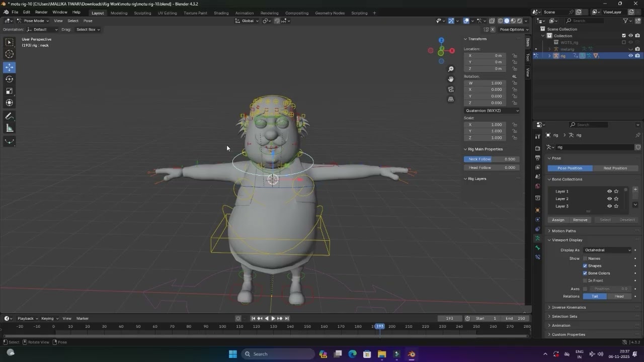Open the Render menu

(x=41, y=12)
